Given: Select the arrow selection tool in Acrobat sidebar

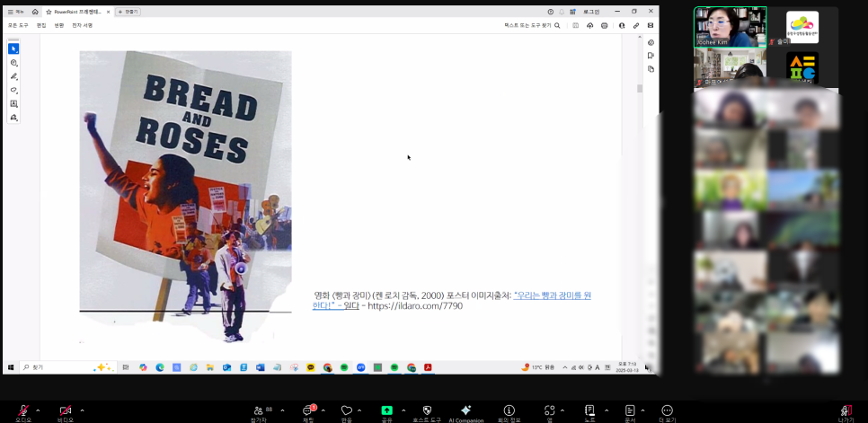Looking at the screenshot, I should (13, 48).
